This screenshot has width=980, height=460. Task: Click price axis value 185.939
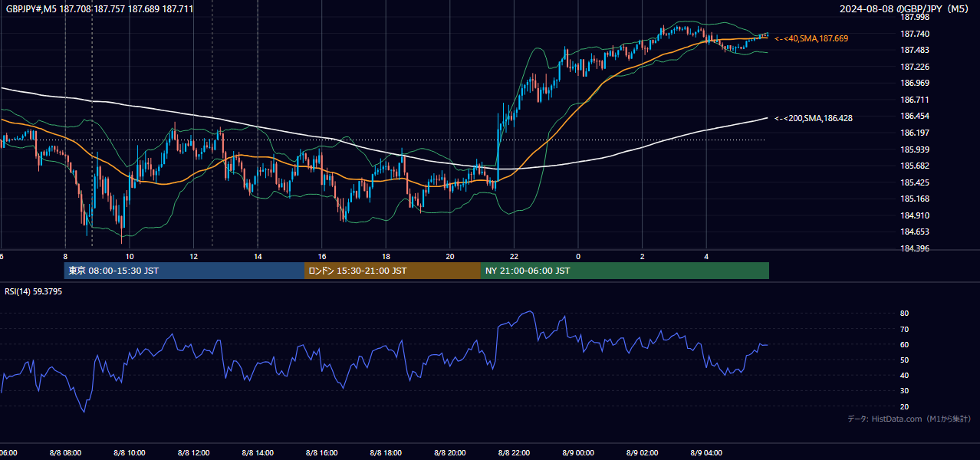coord(915,149)
